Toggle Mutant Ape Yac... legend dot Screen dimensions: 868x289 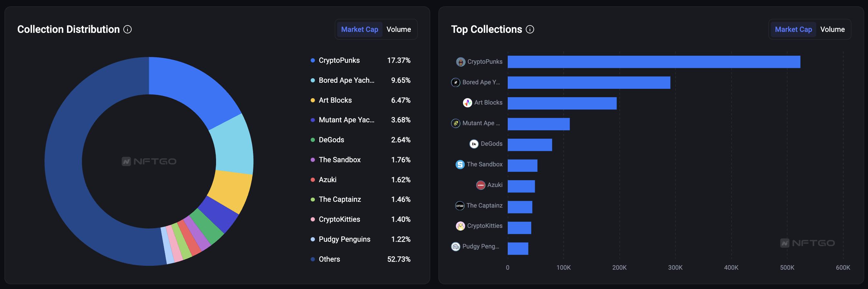coord(312,120)
